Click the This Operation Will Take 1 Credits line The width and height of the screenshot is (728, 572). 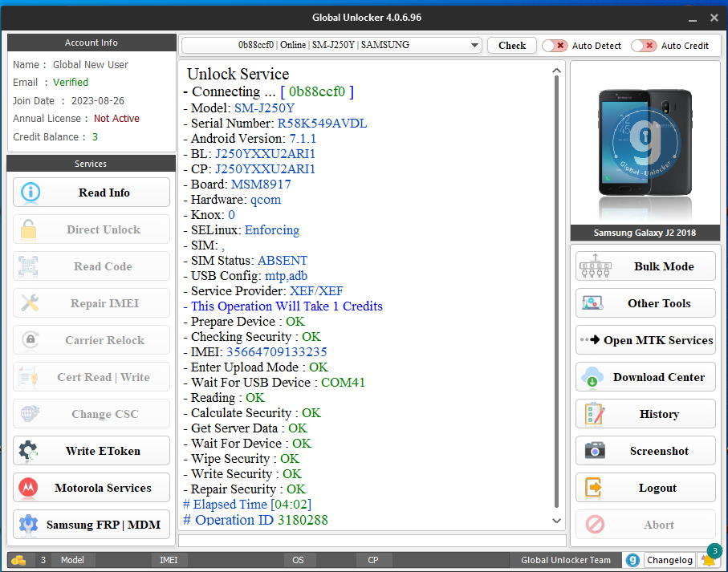coord(283,306)
